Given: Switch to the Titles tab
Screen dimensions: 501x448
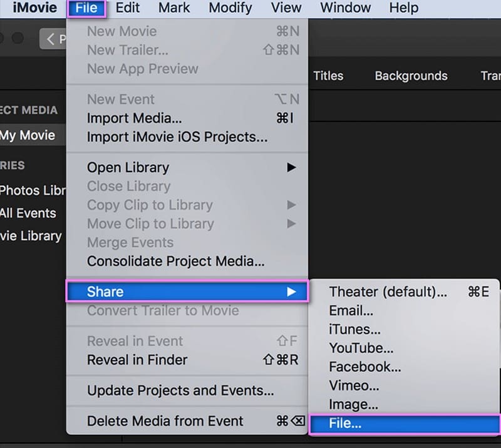Looking at the screenshot, I should tap(328, 76).
